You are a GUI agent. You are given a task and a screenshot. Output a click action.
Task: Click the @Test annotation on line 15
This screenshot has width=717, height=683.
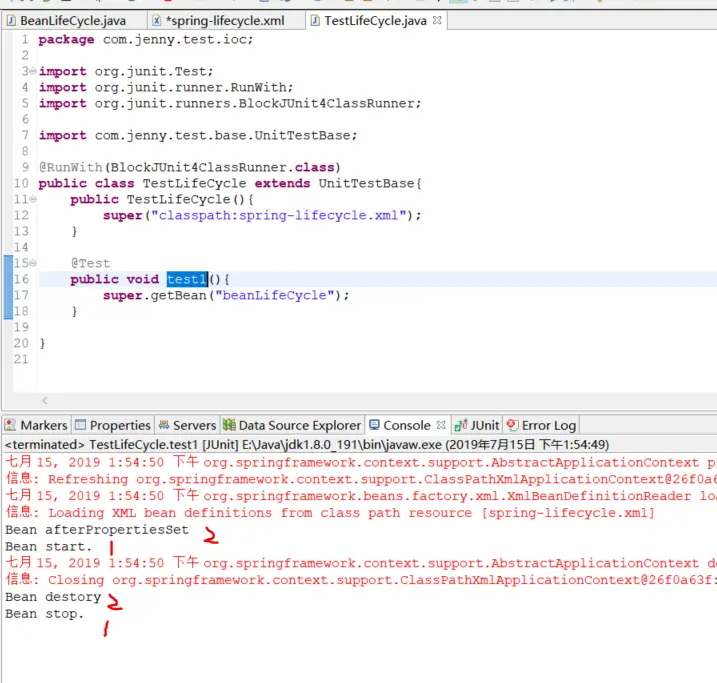91,263
